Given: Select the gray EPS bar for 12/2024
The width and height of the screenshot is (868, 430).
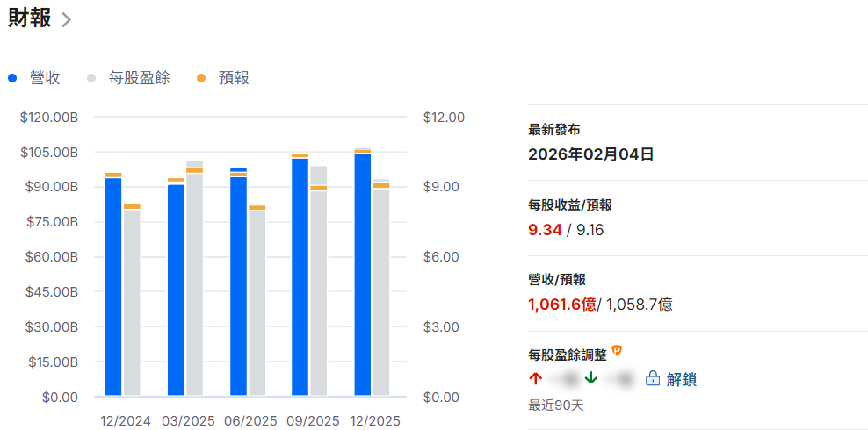Looking at the screenshot, I should (x=132, y=303).
